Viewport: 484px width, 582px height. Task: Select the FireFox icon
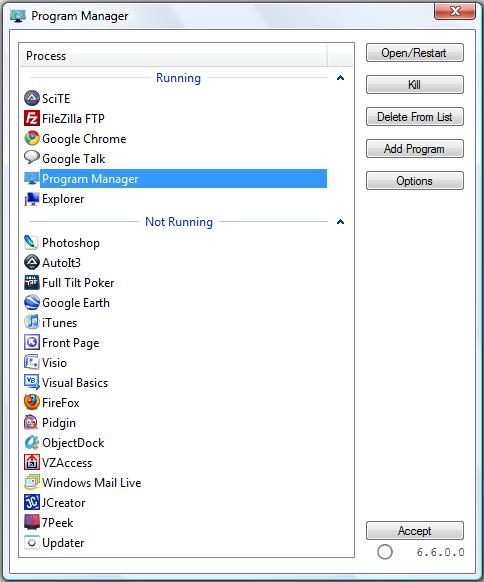point(32,402)
